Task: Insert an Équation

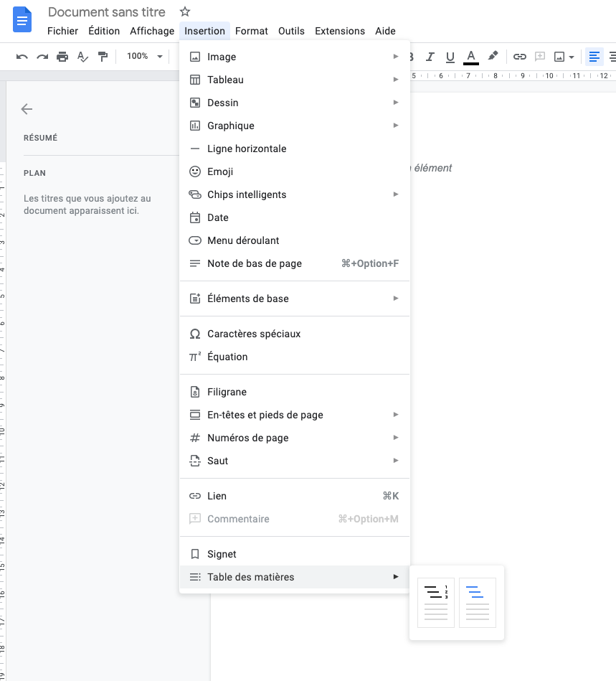Action: pyautogui.click(x=294, y=357)
